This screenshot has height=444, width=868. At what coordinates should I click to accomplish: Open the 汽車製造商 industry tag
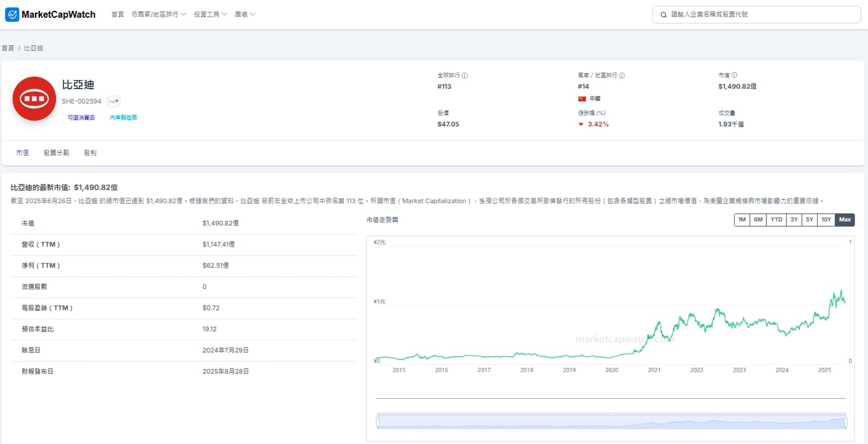point(123,118)
